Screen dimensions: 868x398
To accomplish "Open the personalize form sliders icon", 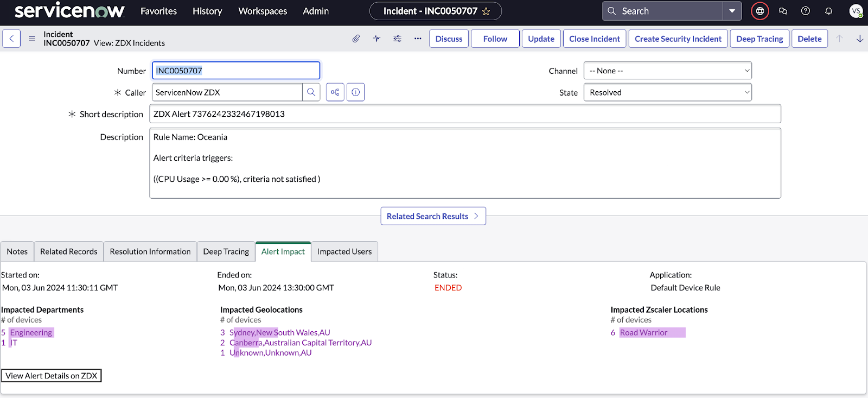I will [x=397, y=39].
